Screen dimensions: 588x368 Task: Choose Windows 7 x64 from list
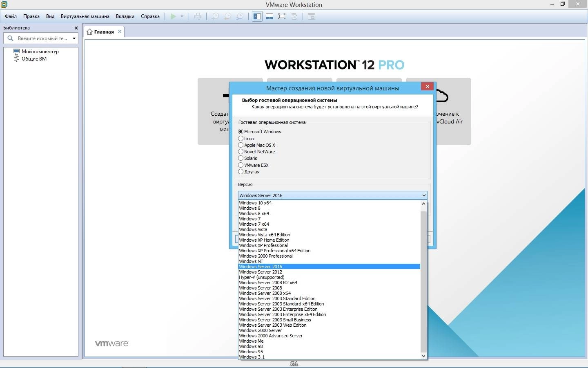click(x=329, y=224)
